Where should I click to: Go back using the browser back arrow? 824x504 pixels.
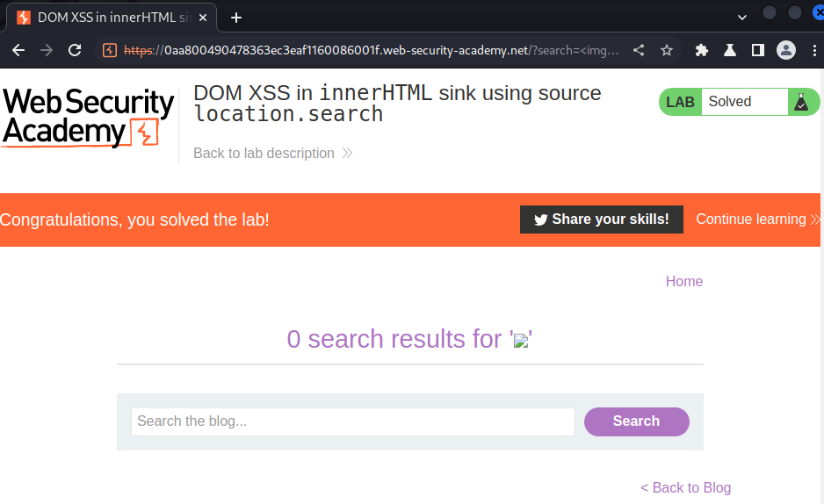[x=18, y=50]
